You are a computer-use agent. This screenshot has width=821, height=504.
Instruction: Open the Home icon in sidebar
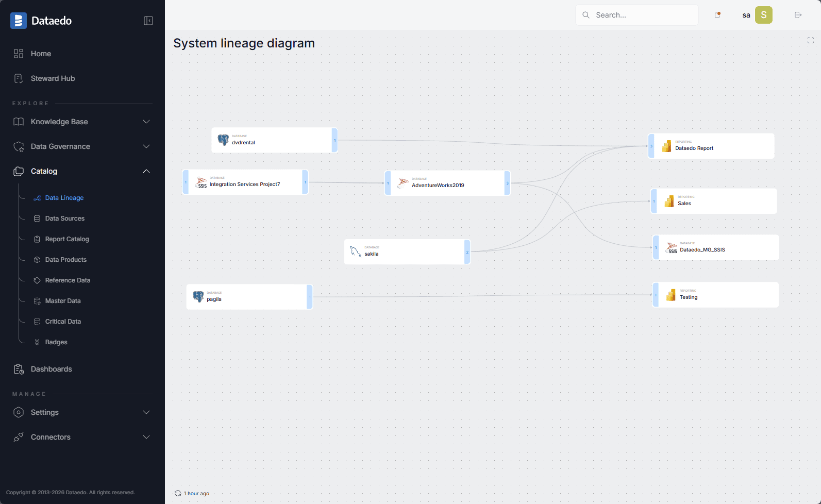(19, 54)
